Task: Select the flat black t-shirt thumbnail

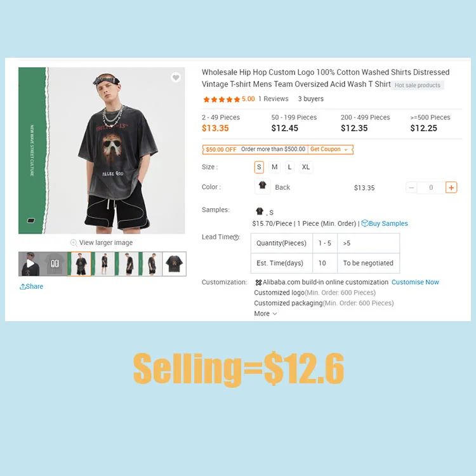Action: tap(175, 264)
